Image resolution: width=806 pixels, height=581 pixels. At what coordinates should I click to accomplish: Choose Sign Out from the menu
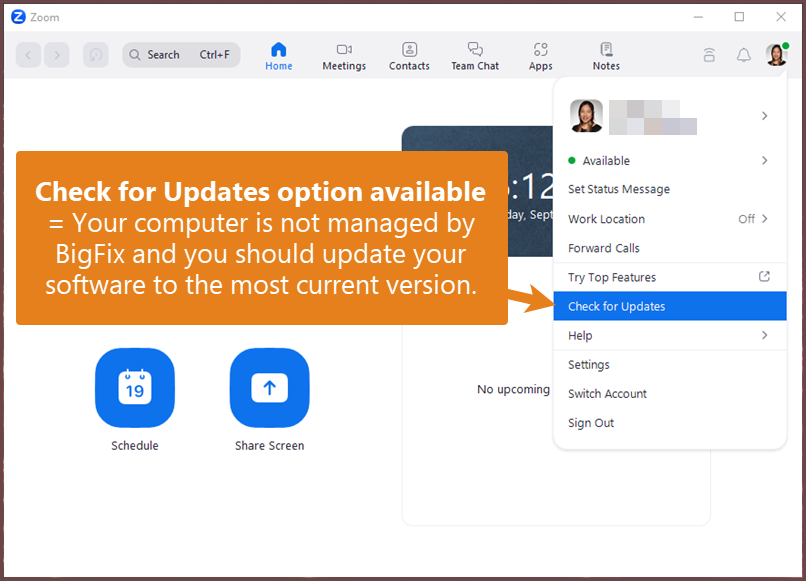pyautogui.click(x=590, y=422)
